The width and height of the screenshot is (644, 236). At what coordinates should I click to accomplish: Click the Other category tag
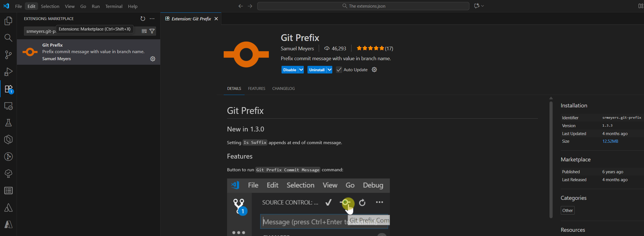[568, 210]
